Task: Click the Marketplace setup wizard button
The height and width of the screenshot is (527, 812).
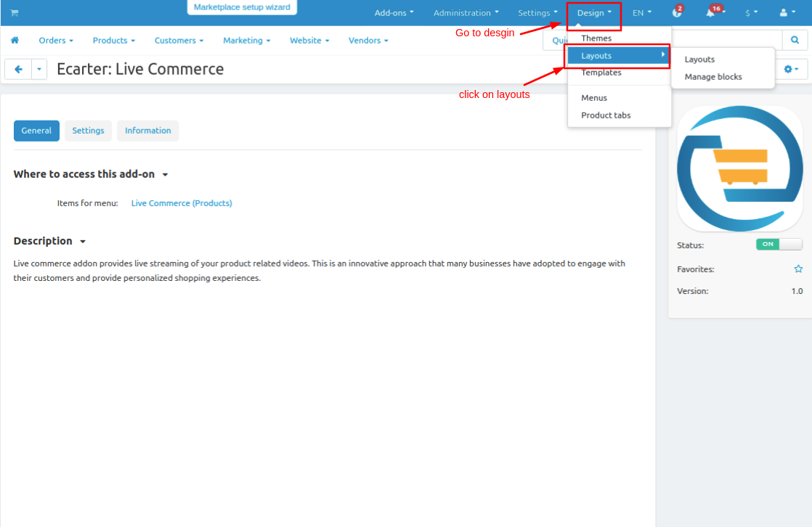Action: (x=242, y=7)
